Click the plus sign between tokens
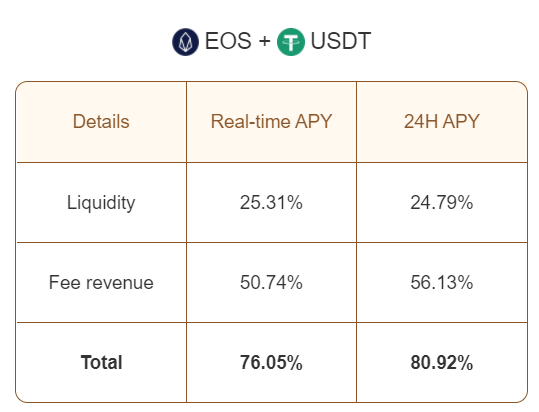539x412 pixels. coord(265,41)
